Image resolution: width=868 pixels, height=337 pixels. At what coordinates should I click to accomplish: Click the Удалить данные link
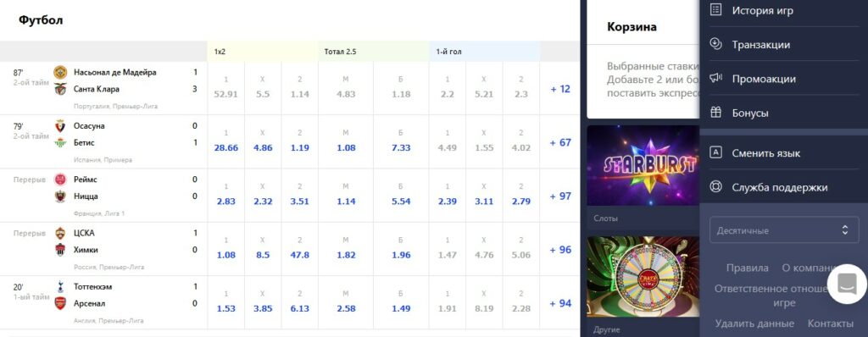point(754,323)
